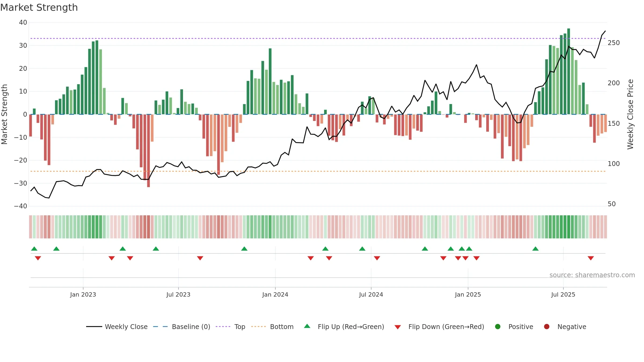Click the red Flip Down legend triangle icon

tap(398, 327)
